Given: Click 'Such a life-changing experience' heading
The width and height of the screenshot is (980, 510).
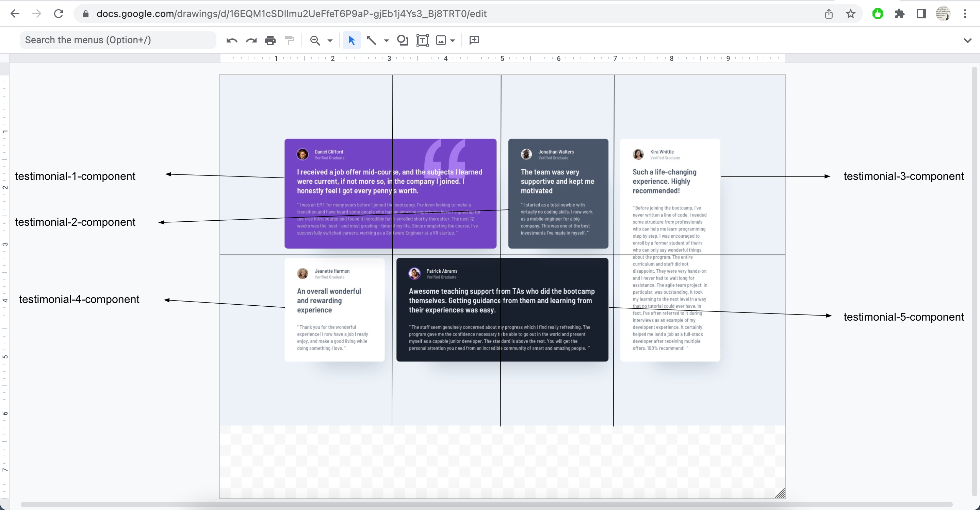Looking at the screenshot, I should 665,181.
